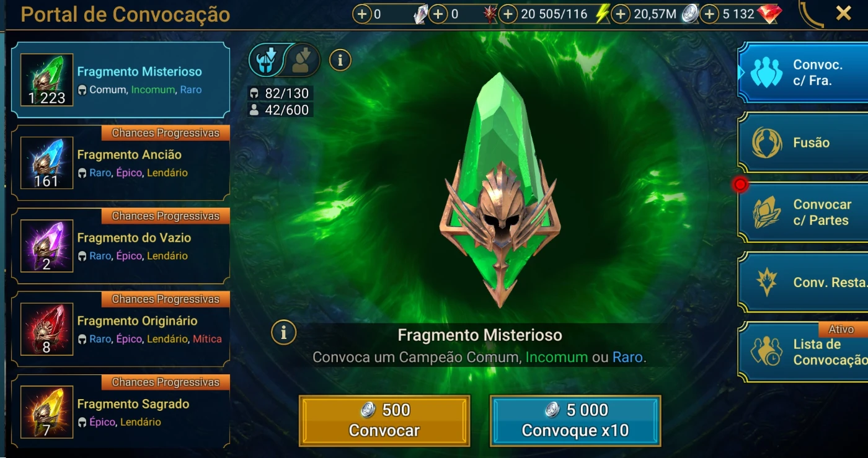Add more silver with the 20,57M plus icon
The width and height of the screenshot is (868, 458).
621,14
